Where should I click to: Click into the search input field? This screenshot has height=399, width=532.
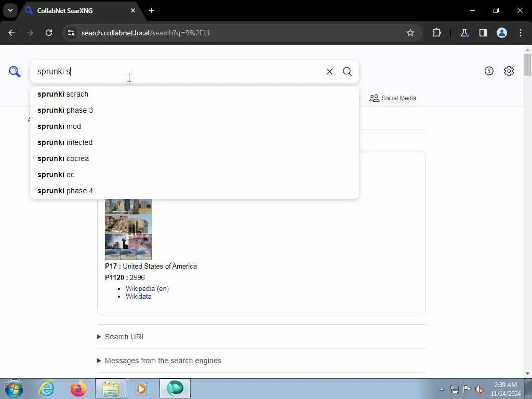coord(178,72)
